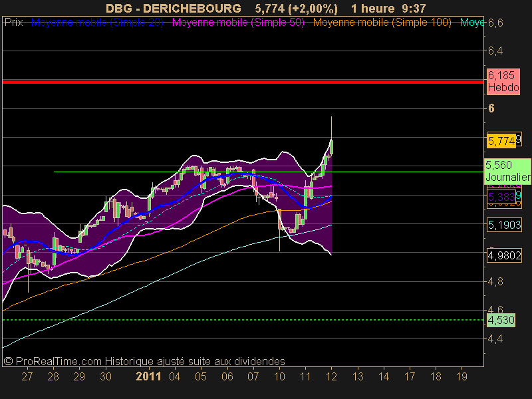Click the "Moyenne mobile (Simple 20)" legend entry
Screen dimensions: 532x399
click(x=97, y=23)
